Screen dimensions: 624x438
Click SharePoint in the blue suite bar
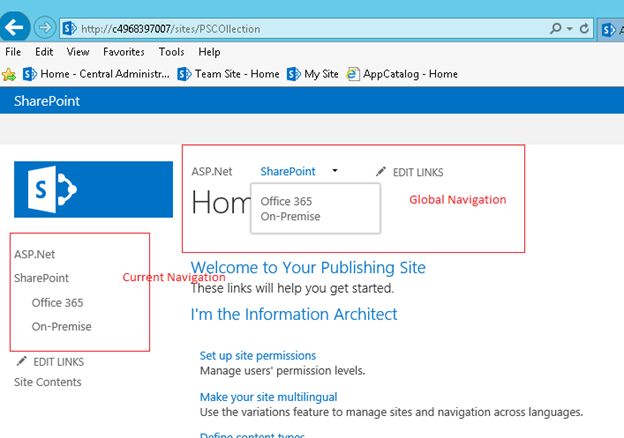(47, 101)
